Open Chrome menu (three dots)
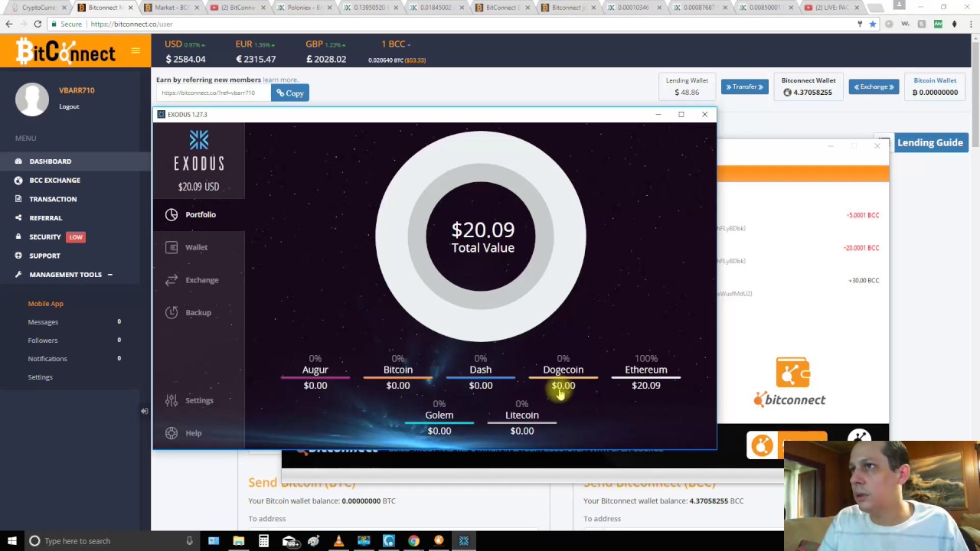Screen dimensions: 980x551 point(972,24)
